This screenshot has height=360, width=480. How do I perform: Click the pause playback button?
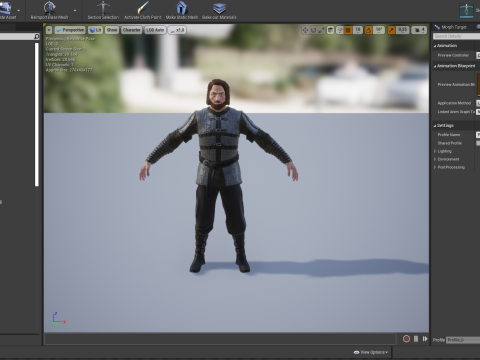[x=416, y=339]
